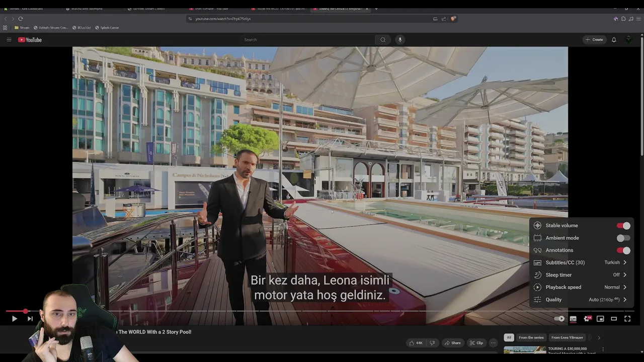Open the apps grid in bookmarks bar
Image resolution: width=644 pixels, height=362 pixels.
tap(5, 28)
